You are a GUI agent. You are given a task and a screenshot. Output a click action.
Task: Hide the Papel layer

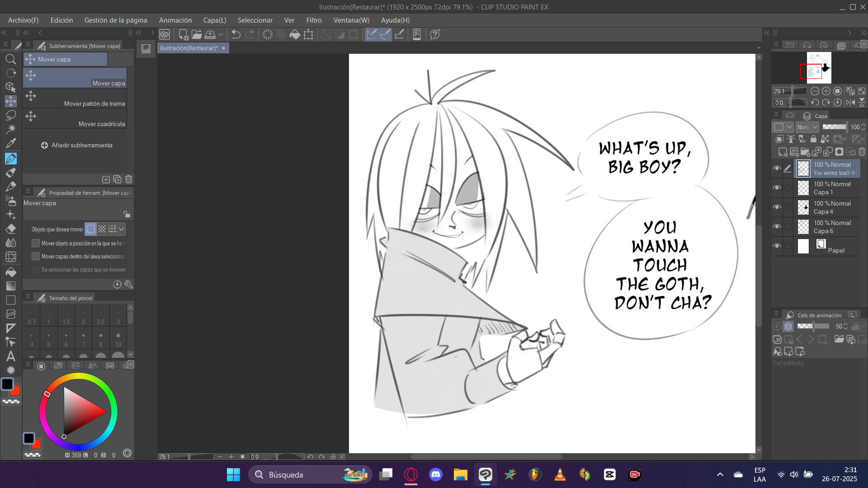coord(777,246)
